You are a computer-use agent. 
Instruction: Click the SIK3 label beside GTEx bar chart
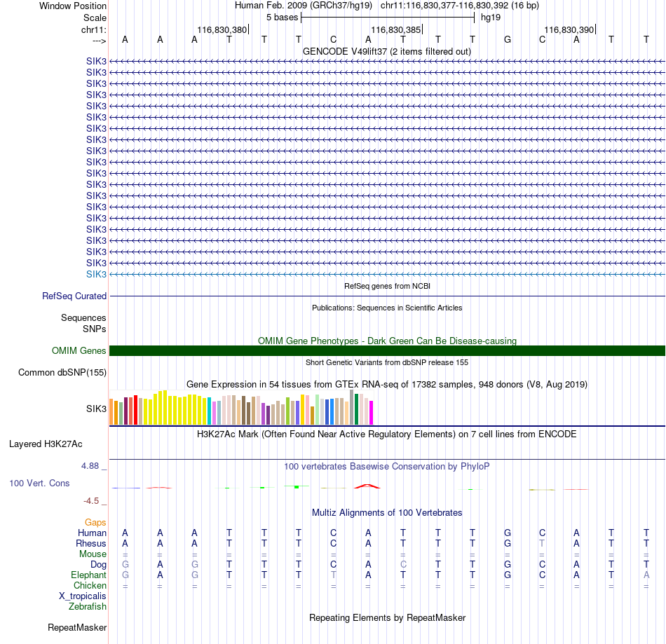pyautogui.click(x=96, y=409)
